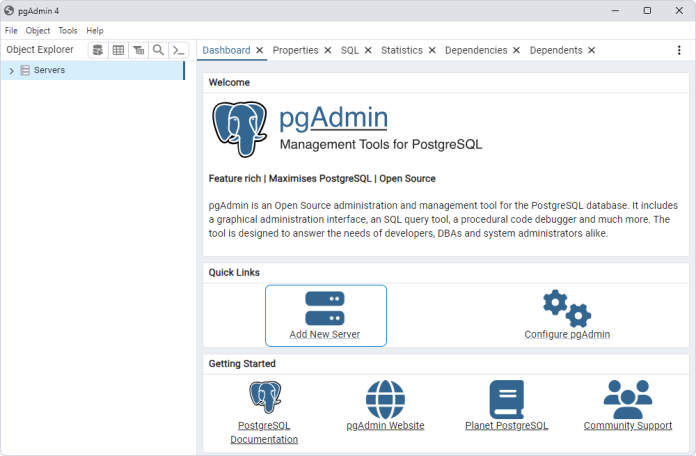Click the Add New Server icon
The image size is (696, 456).
pos(324,308)
